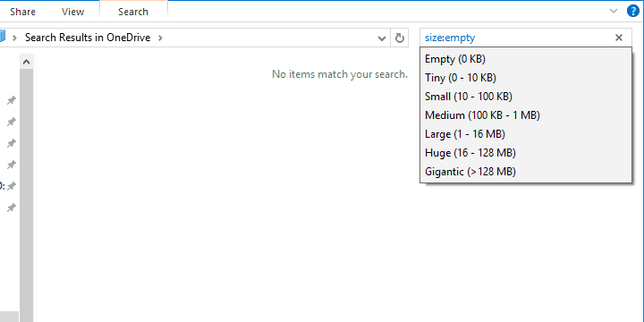
Task: Open Help with the blue question mark icon
Action: coord(634,11)
